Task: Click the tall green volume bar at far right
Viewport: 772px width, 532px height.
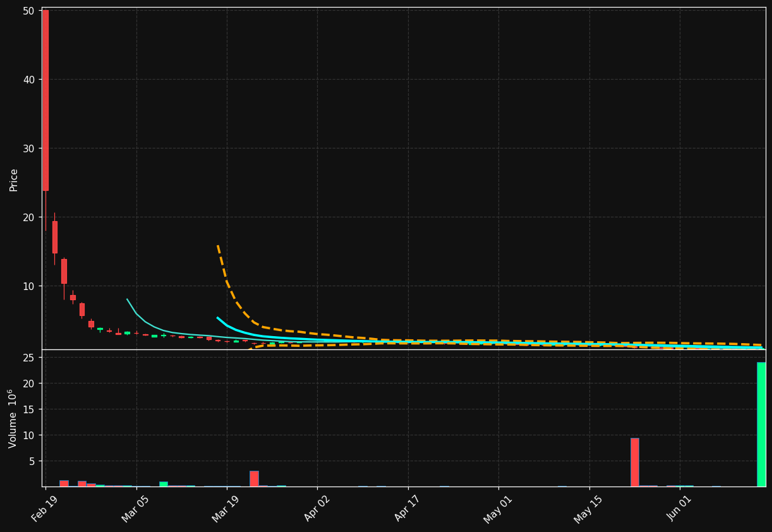Action: point(761,424)
